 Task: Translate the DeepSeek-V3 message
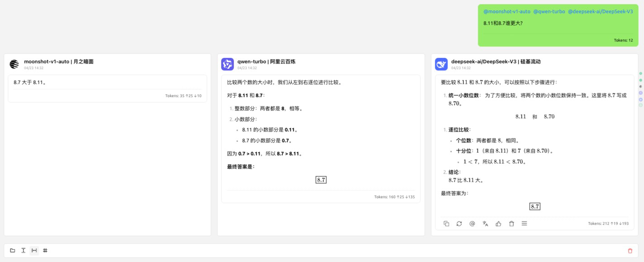(485, 224)
